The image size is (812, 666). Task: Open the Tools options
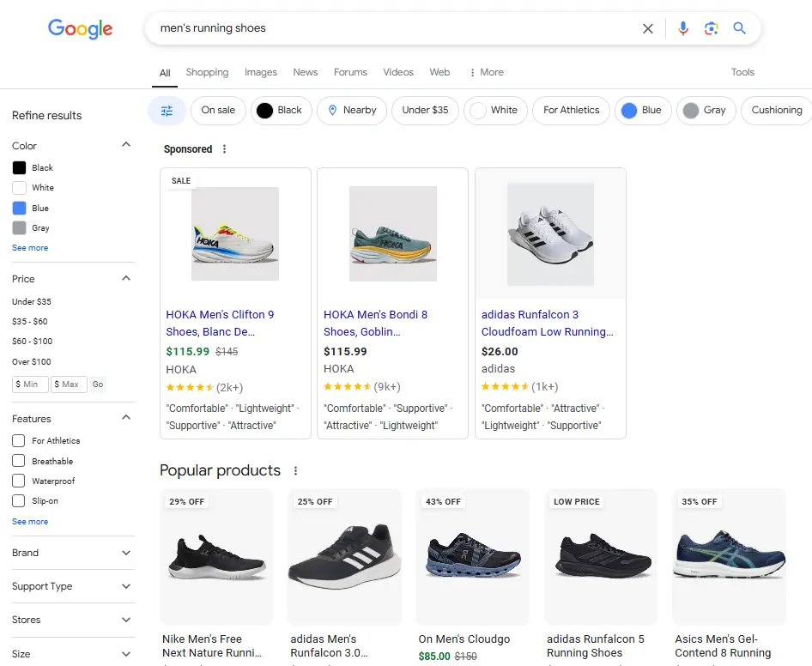point(742,72)
